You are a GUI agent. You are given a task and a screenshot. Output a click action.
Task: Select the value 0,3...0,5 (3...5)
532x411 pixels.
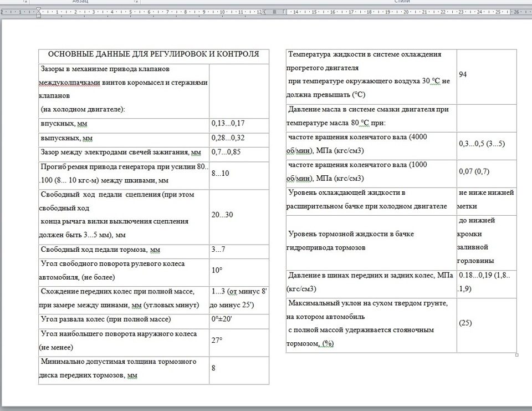[482, 144]
